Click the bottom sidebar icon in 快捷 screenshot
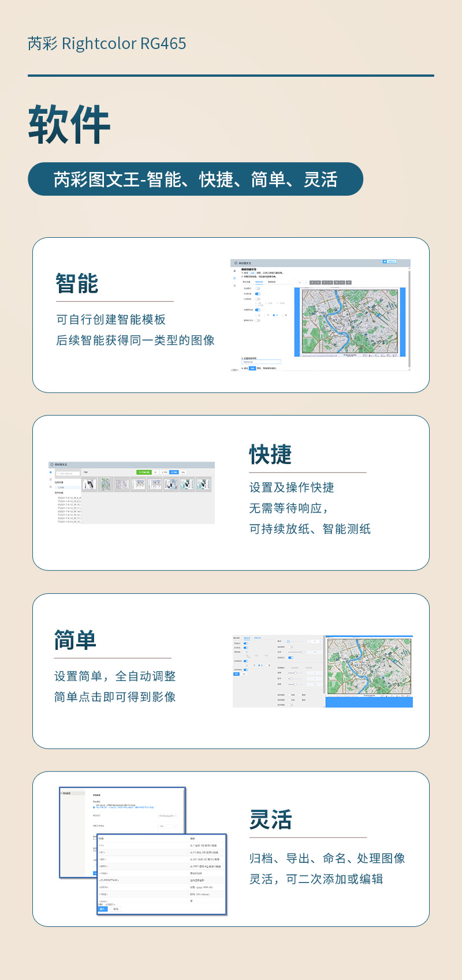The width and height of the screenshot is (462, 980). [51, 487]
